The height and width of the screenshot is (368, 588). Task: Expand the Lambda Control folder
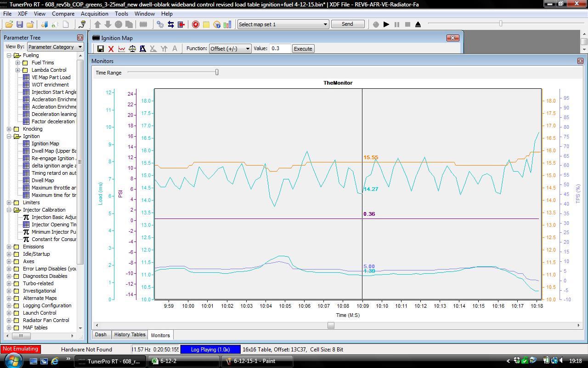(x=17, y=70)
